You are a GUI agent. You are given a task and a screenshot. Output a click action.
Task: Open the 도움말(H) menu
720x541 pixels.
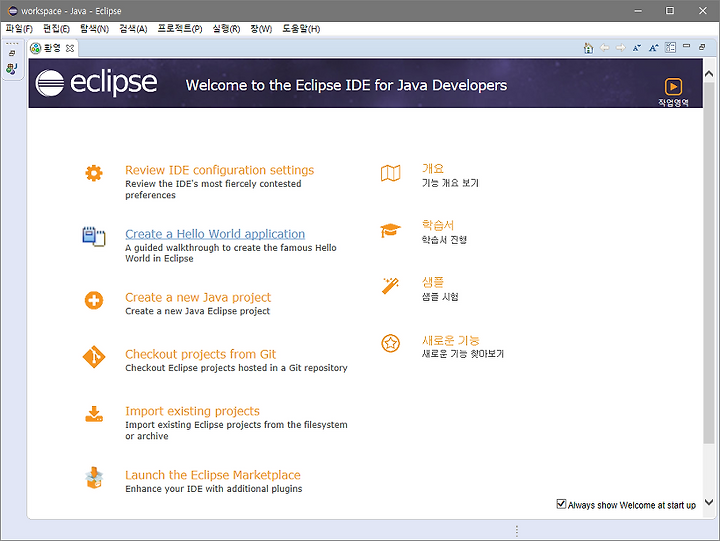(x=301, y=29)
